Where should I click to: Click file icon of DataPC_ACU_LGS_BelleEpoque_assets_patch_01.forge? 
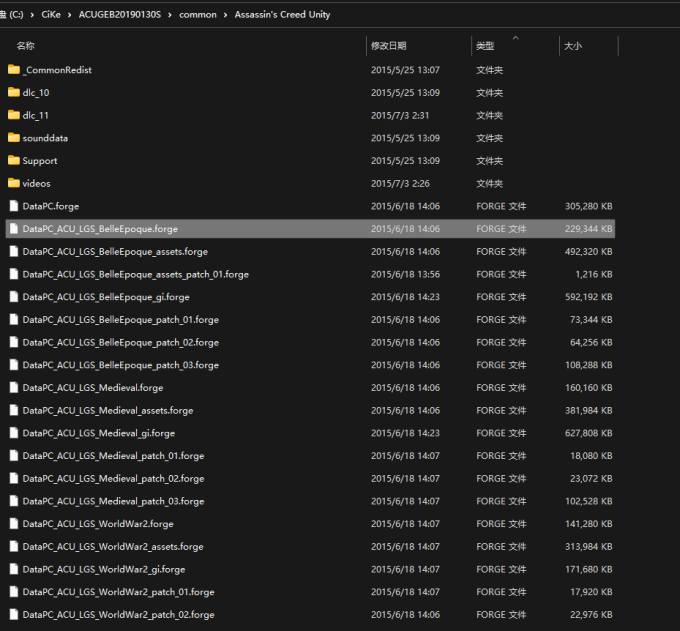click(14, 274)
